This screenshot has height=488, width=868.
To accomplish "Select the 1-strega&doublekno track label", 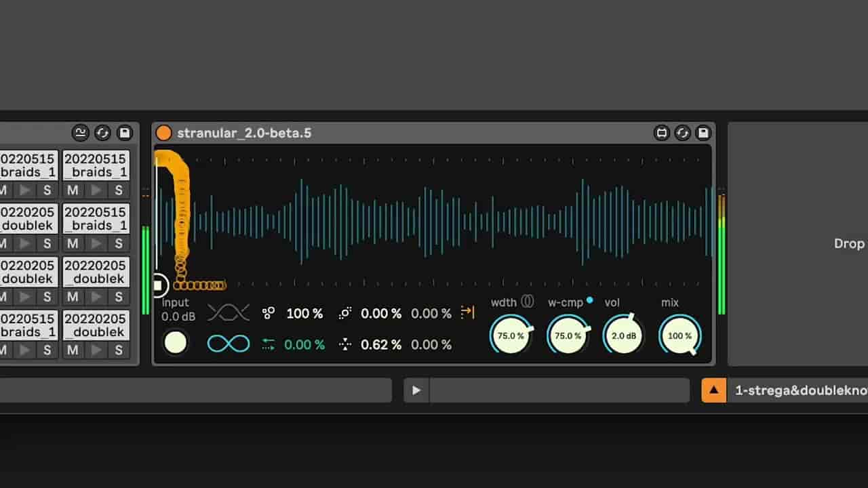I will pos(801,390).
